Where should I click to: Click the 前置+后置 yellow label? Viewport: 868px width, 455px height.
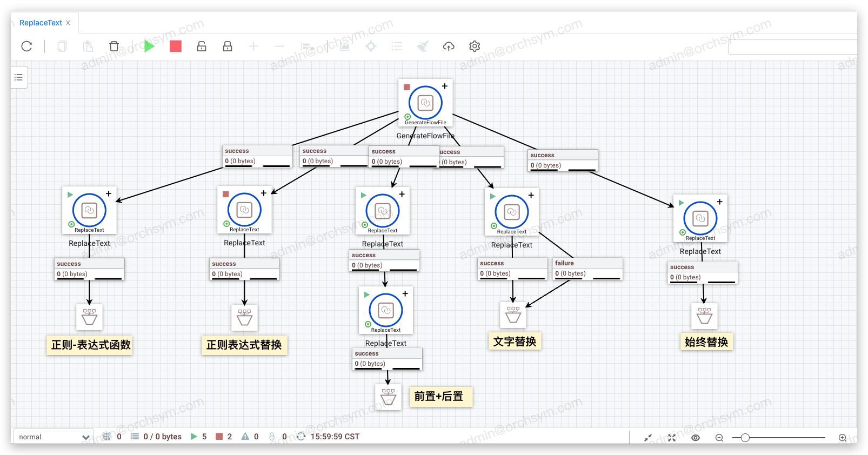pos(440,397)
